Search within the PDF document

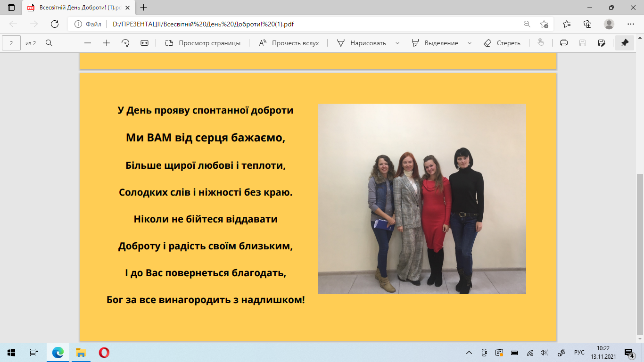(49, 43)
